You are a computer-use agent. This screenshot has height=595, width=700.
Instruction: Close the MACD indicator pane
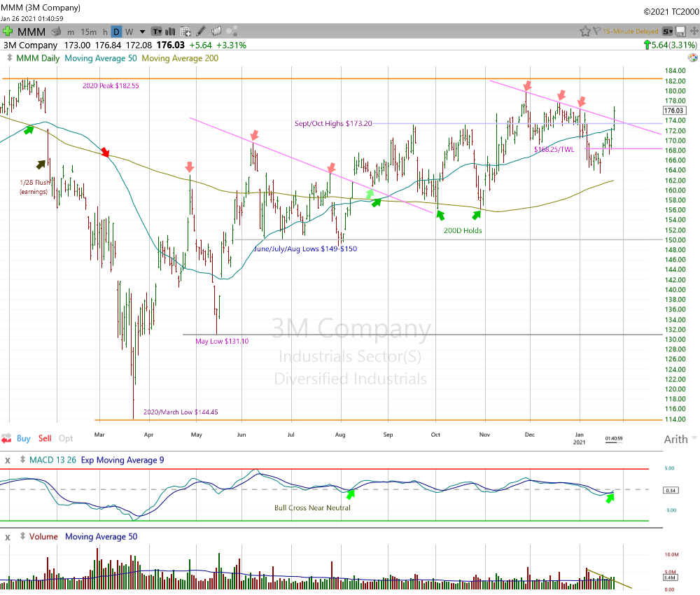(7, 460)
